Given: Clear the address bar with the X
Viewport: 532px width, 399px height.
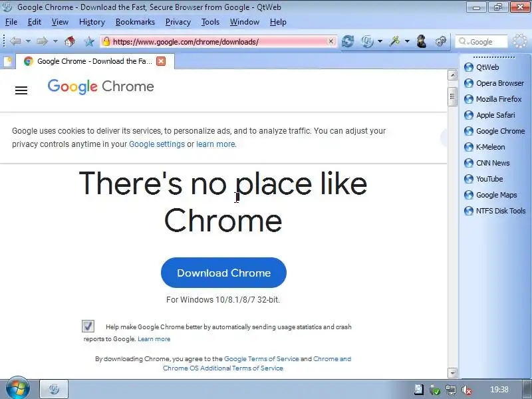Looking at the screenshot, I should click(x=331, y=41).
